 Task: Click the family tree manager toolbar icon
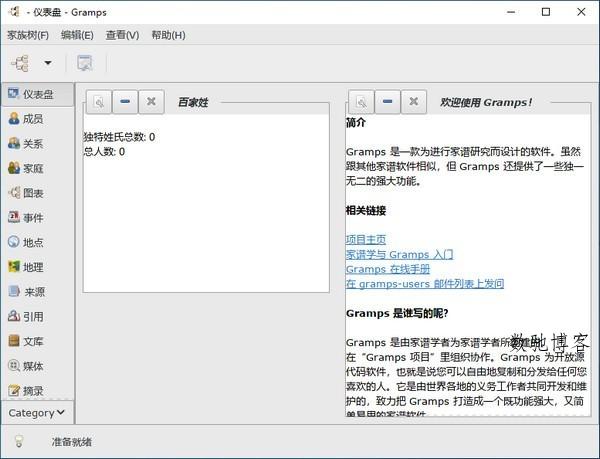pyautogui.click(x=20, y=63)
